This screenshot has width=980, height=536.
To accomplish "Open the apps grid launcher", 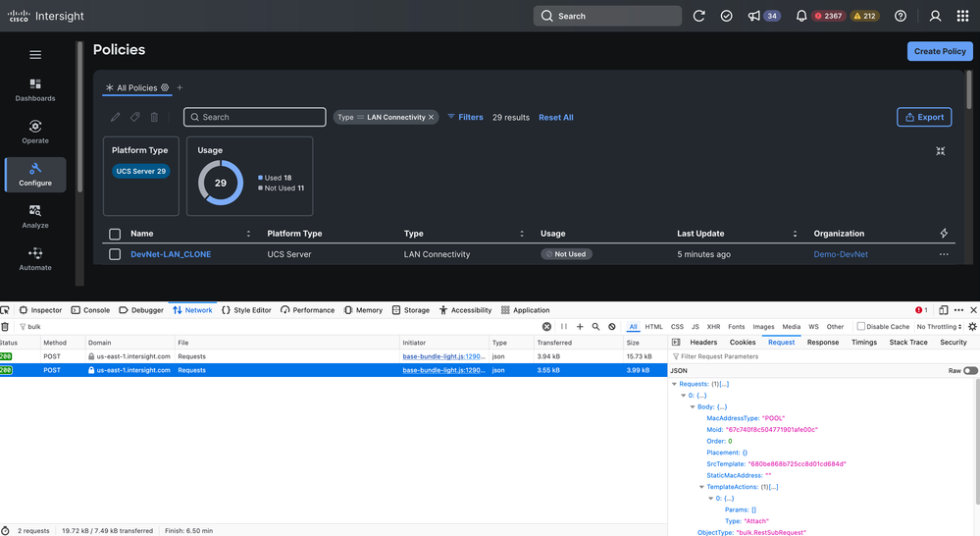I will click(962, 17).
